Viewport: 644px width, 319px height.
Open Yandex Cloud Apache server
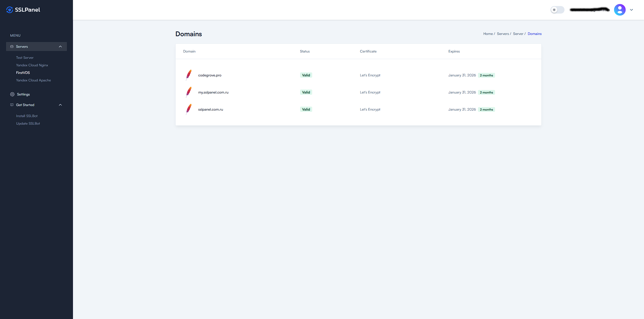point(33,80)
